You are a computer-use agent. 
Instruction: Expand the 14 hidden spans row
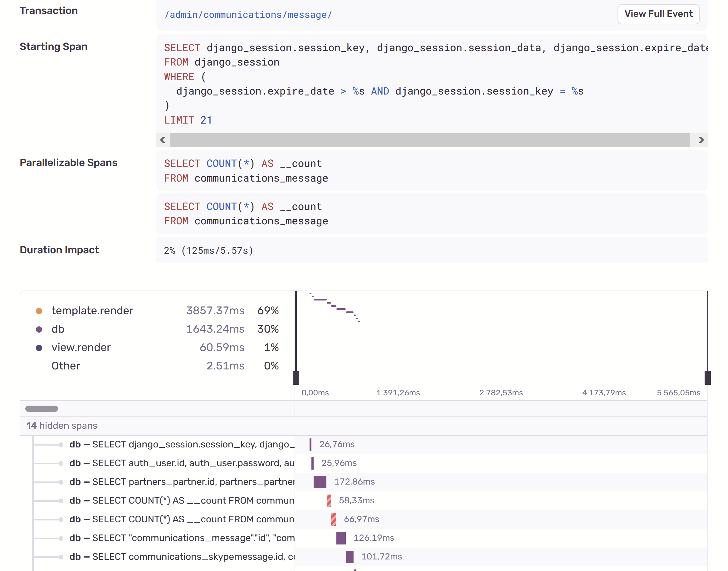click(62, 426)
